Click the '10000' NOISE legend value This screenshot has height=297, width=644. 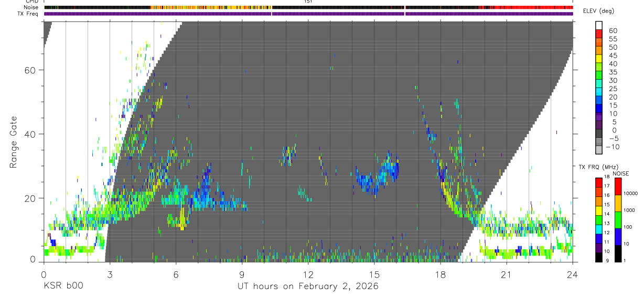[631, 193]
